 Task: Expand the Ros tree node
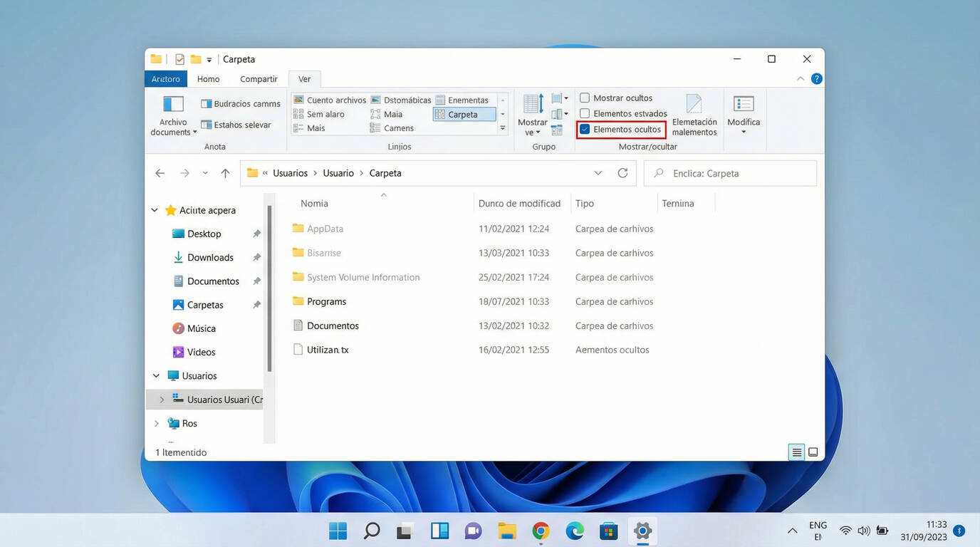click(x=157, y=423)
